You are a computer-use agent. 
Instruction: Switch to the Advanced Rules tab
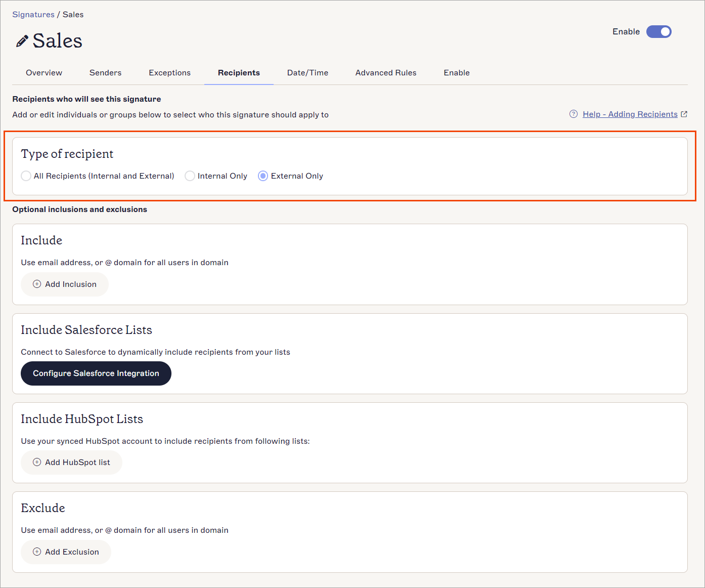coord(386,72)
